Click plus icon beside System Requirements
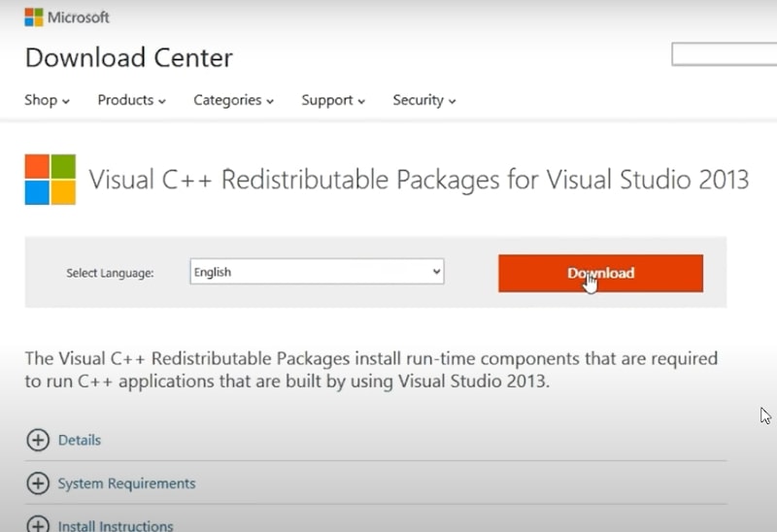This screenshot has width=777, height=532. 38,483
